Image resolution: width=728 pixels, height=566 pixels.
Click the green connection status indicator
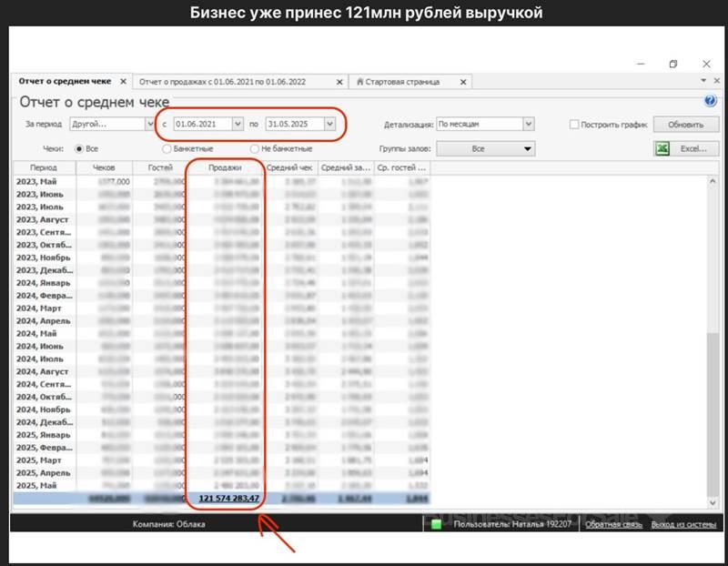437,524
